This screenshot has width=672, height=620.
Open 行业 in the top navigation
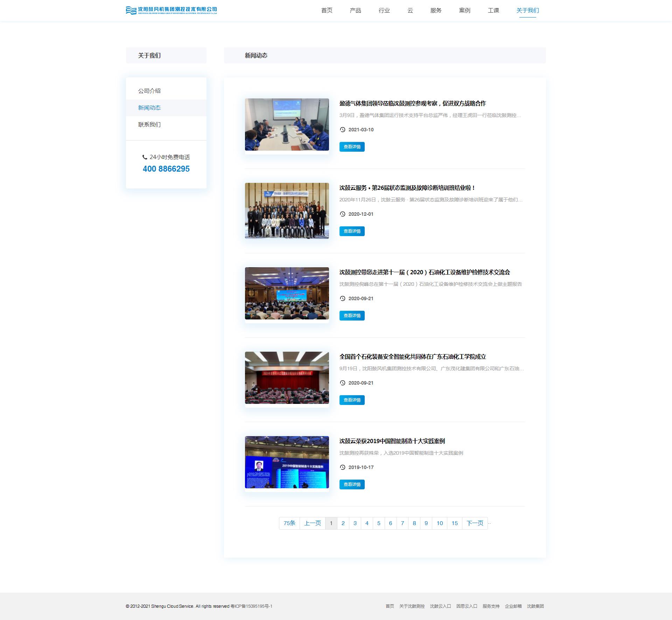[384, 11]
